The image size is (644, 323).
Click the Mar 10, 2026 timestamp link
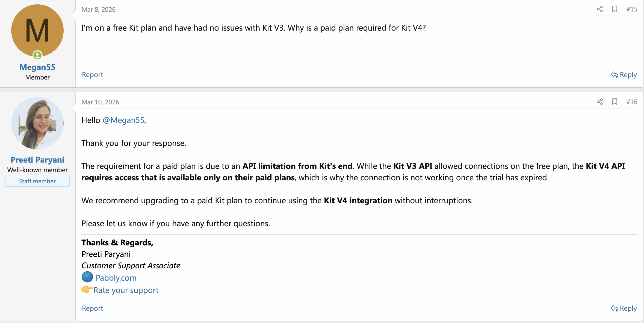coord(100,102)
